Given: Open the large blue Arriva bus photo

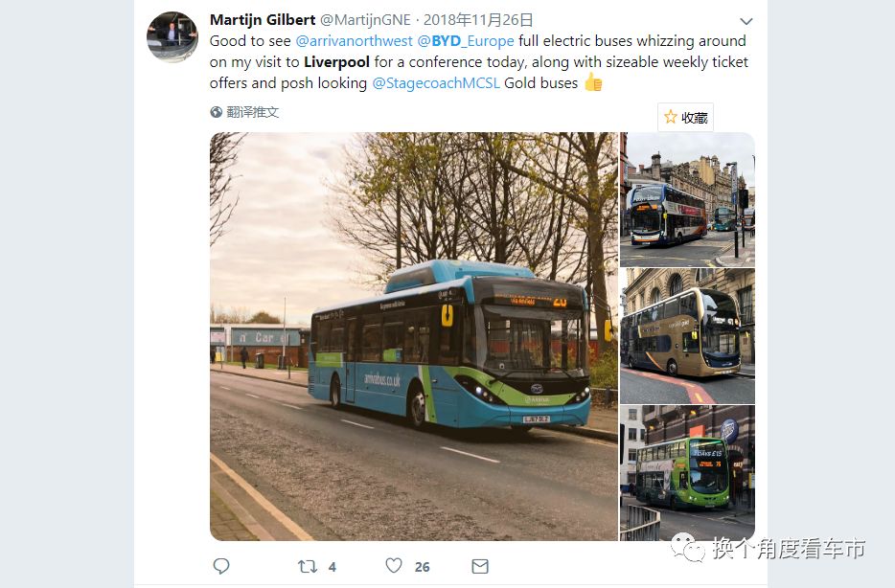Looking at the screenshot, I should [414, 336].
